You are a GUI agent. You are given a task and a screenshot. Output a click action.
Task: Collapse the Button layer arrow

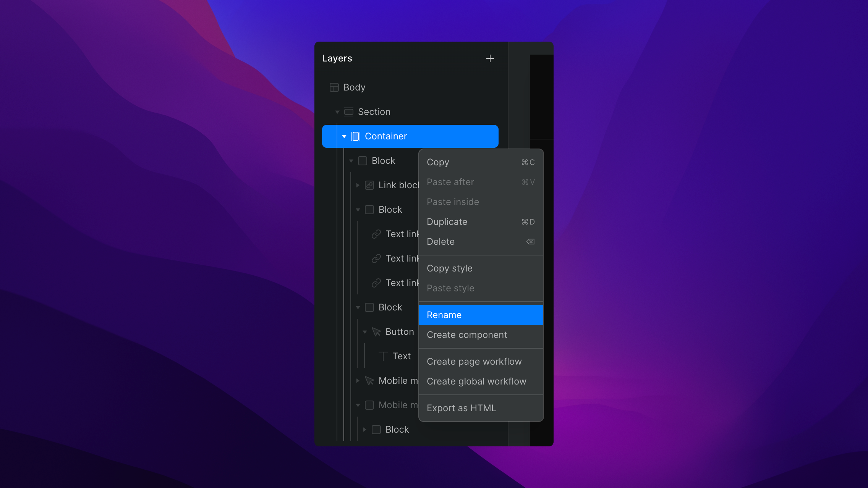coord(365,332)
